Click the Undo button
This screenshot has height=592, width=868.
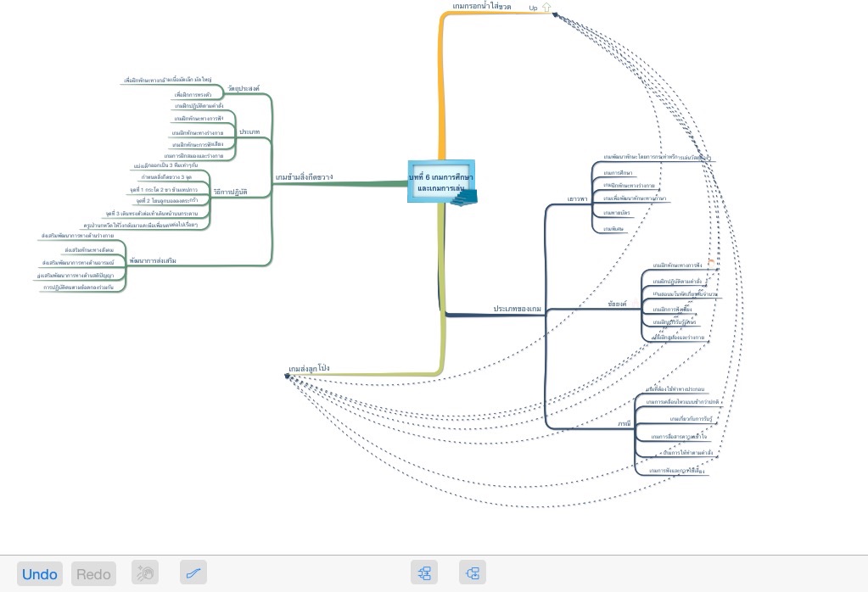pos(40,574)
